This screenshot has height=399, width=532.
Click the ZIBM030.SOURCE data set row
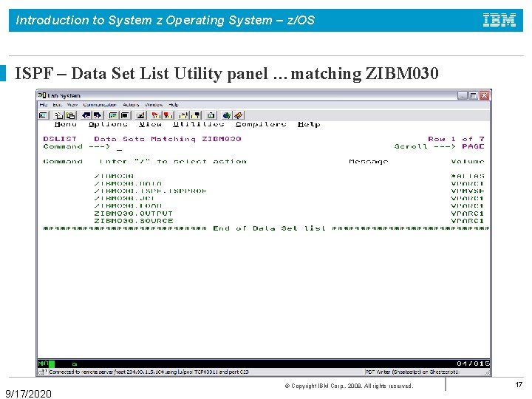133,221
